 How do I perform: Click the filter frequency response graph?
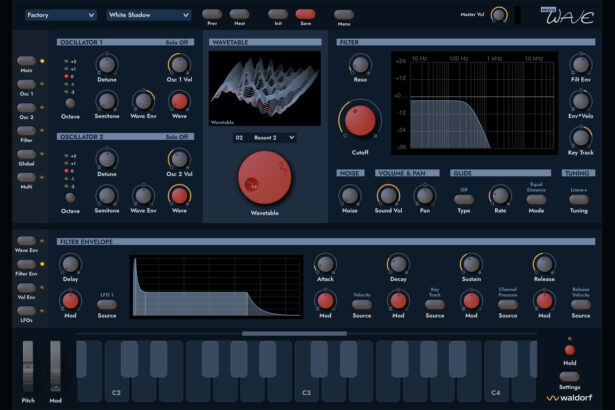[x=475, y=103]
